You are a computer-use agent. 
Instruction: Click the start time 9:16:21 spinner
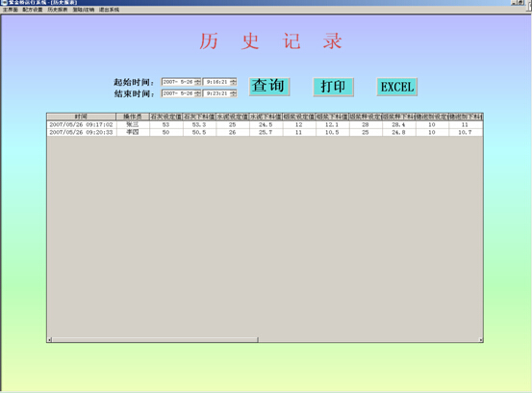(x=233, y=82)
